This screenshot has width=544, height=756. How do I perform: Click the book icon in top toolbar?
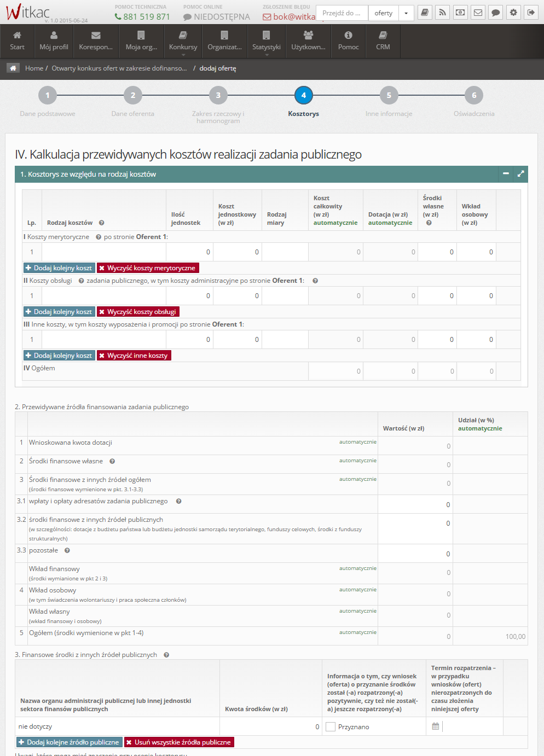point(425,13)
